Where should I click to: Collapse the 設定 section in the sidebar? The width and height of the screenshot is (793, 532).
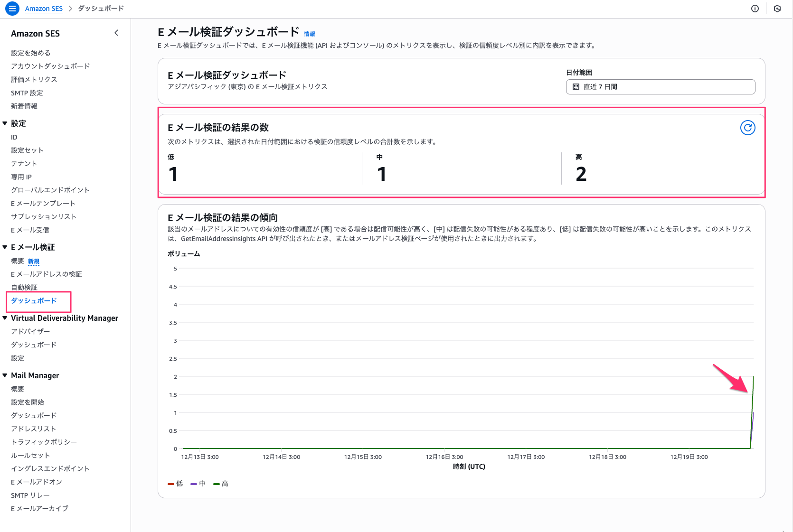coord(5,123)
